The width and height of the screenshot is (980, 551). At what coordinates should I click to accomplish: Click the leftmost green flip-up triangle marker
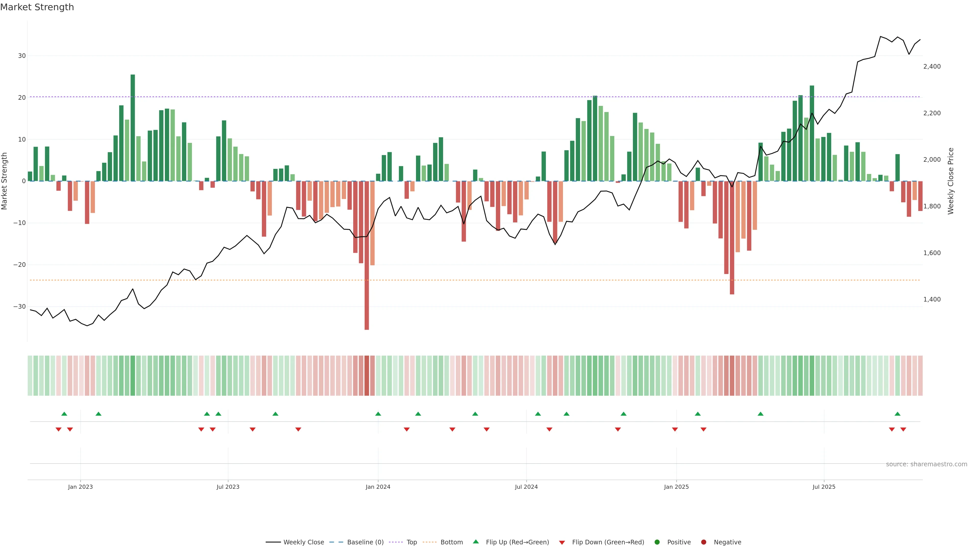[64, 414]
